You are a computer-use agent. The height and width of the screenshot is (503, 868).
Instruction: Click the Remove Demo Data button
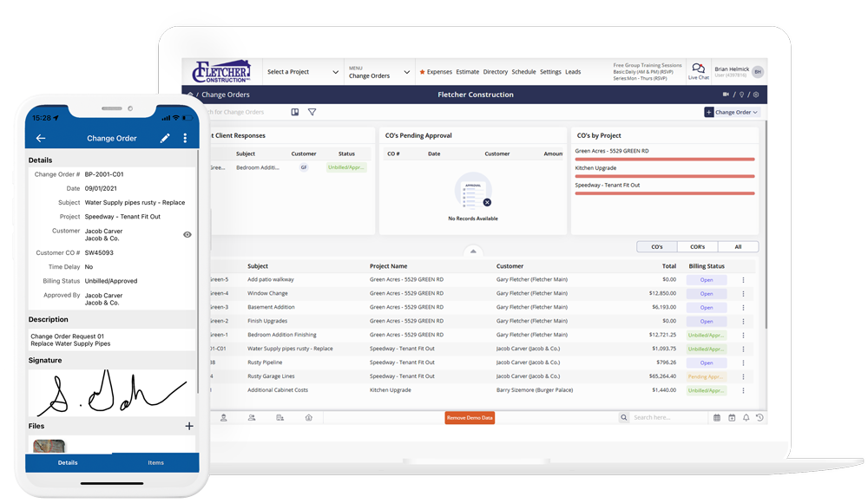(470, 418)
